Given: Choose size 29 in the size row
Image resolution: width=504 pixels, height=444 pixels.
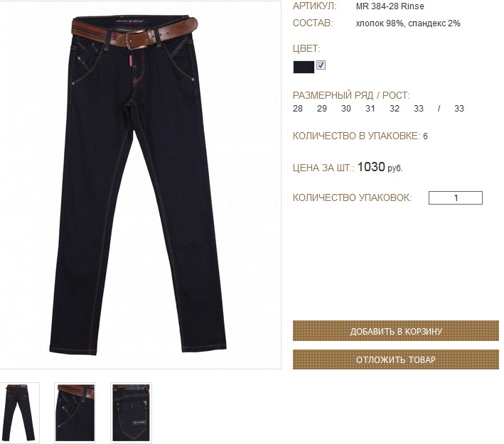Looking at the screenshot, I should pos(322,109).
